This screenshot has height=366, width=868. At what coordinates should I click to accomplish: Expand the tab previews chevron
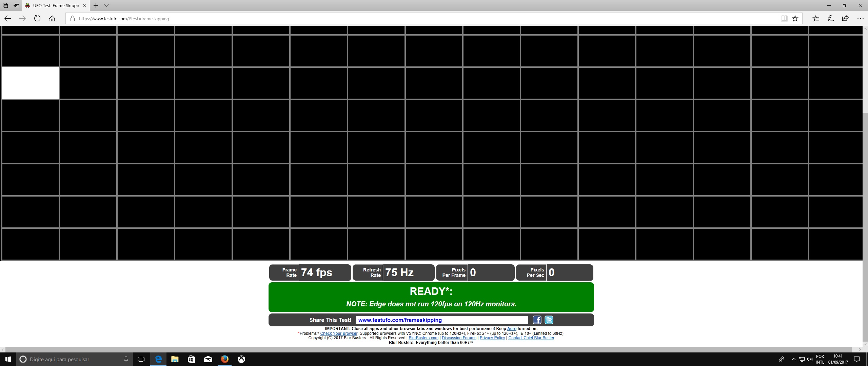coord(106,5)
